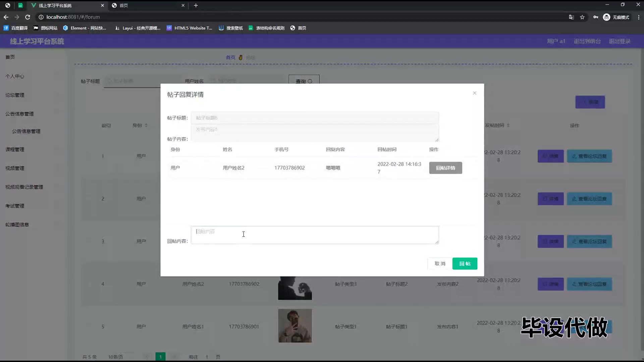The width and height of the screenshot is (644, 362).
Task: Open a new browser tab
Action: [196, 5]
